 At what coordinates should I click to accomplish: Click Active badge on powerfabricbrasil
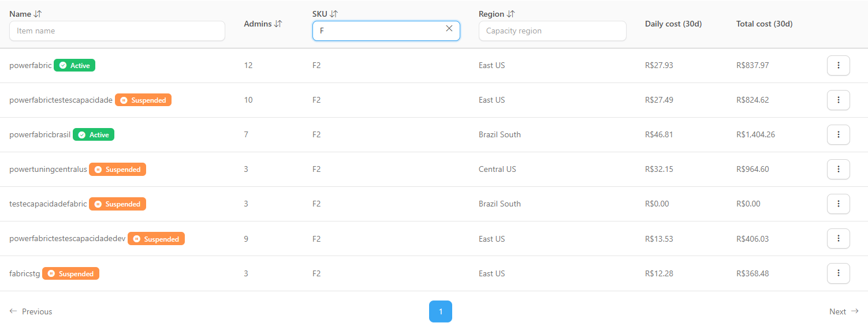[x=94, y=134]
